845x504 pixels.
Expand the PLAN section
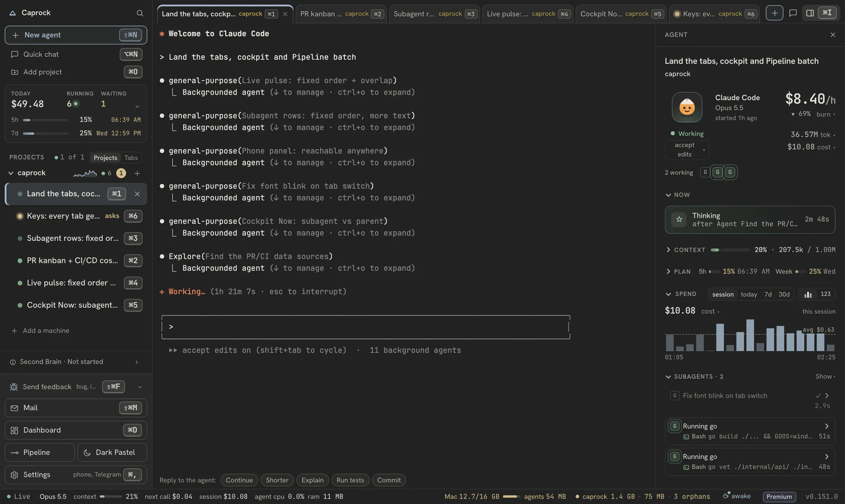668,271
